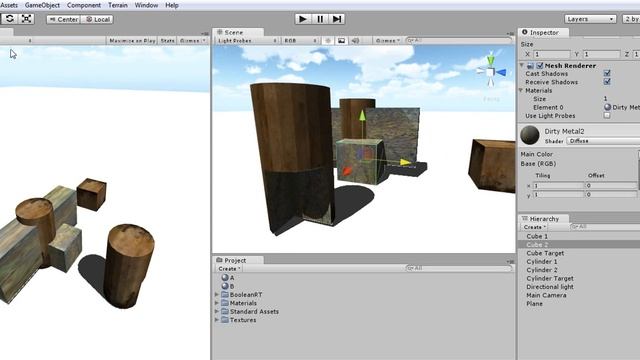Select Cube 1 in Hierarchy
This screenshot has height=360, width=640.
coord(537,236)
